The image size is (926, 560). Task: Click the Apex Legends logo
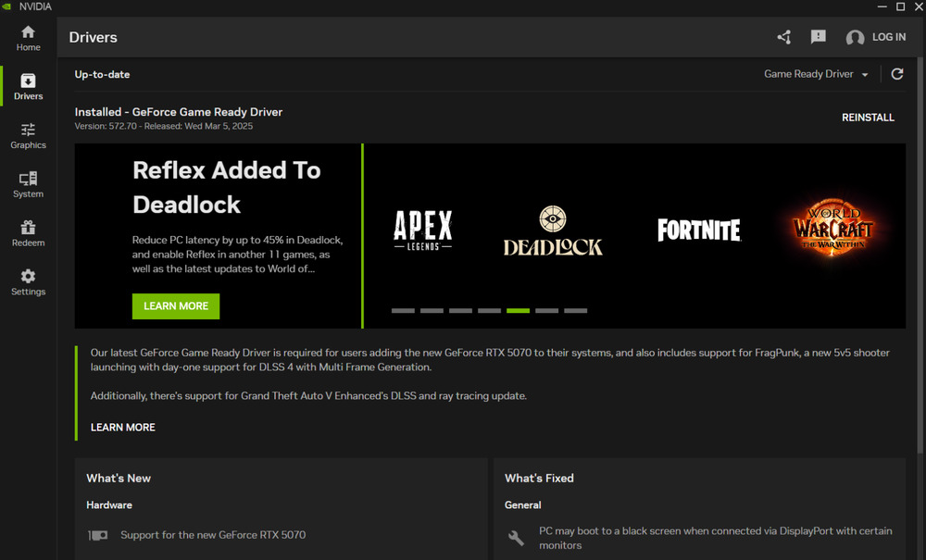(x=423, y=230)
